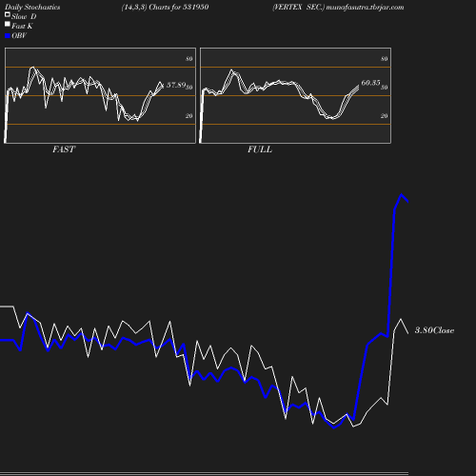Click the 50 axis label in FULL chart
Image resolution: width=476 pixels, height=476 pixels.
385,88
